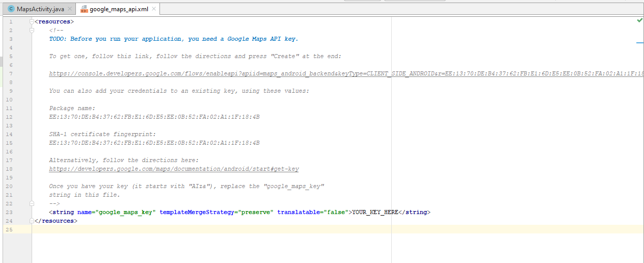Click the green inspection checkmark icon

[639, 20]
